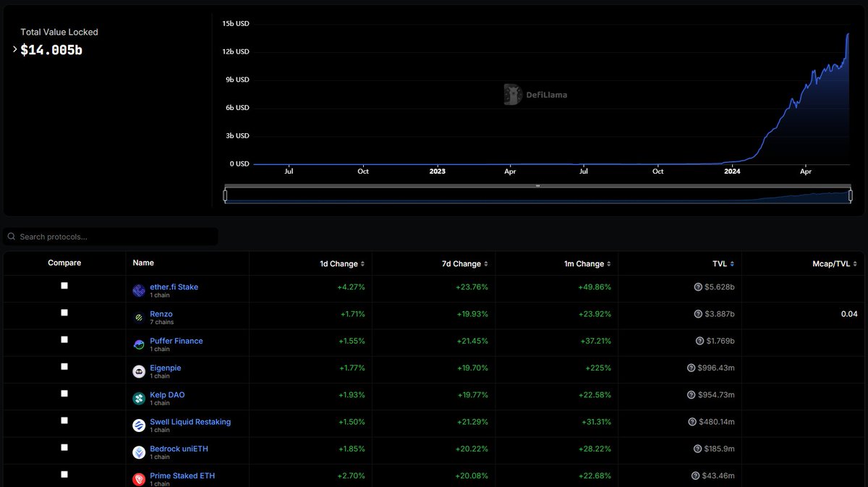Click the Compare column header
The image size is (868, 487).
click(x=64, y=263)
